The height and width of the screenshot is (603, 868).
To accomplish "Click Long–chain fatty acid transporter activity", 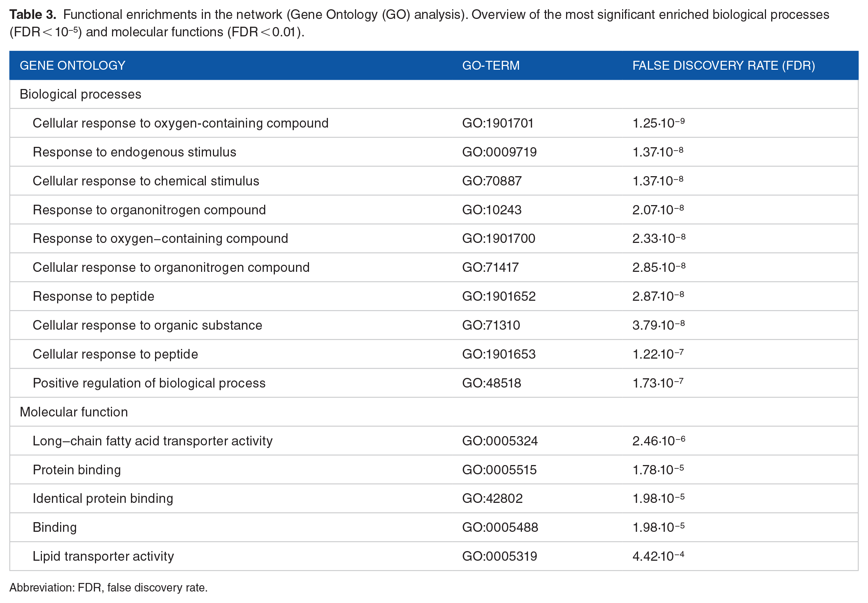I will click(x=152, y=441).
